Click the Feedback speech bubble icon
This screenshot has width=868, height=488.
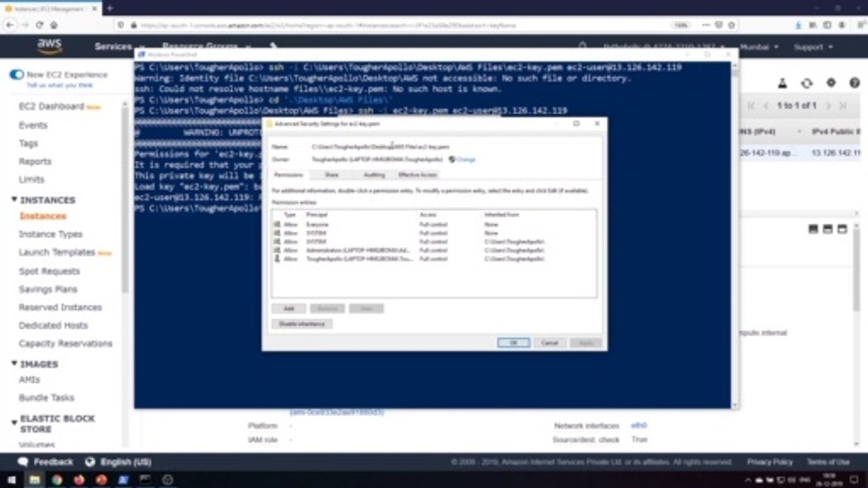pos(23,462)
